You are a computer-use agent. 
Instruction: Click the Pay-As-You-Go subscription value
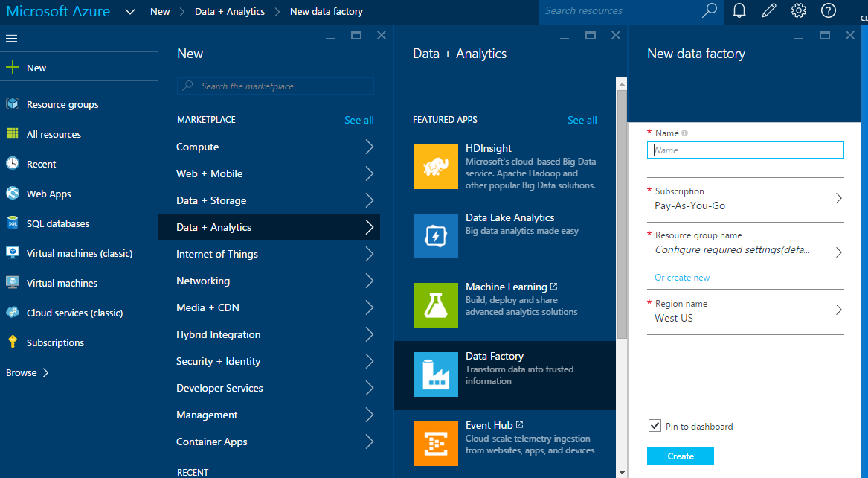(689, 205)
